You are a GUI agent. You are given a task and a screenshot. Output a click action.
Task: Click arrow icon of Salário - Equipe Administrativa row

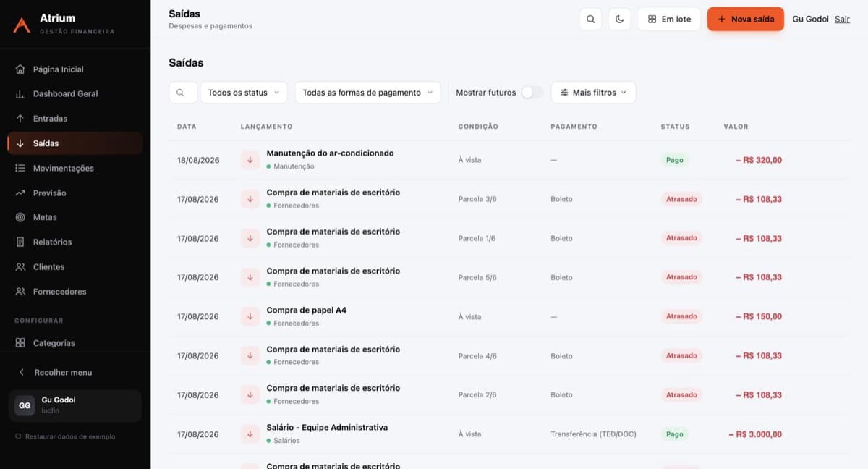250,434
